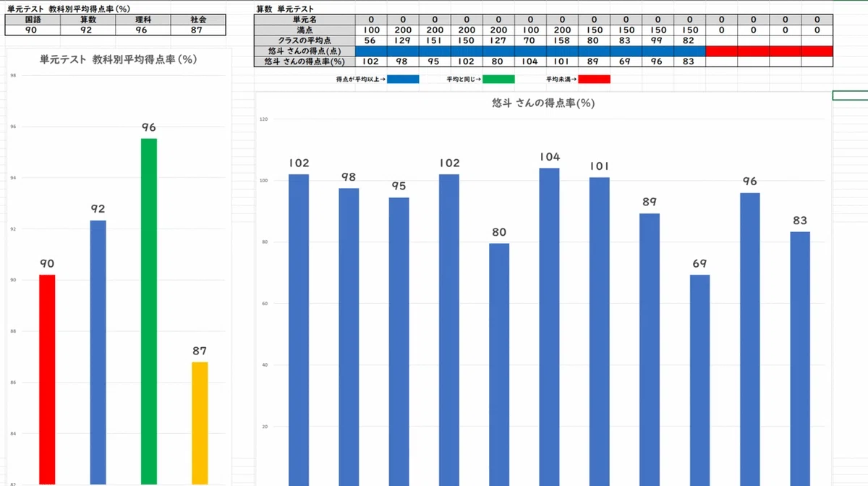868x486 pixels.
Task: Click the green swatch for 平均と同じ
Action: (498, 79)
